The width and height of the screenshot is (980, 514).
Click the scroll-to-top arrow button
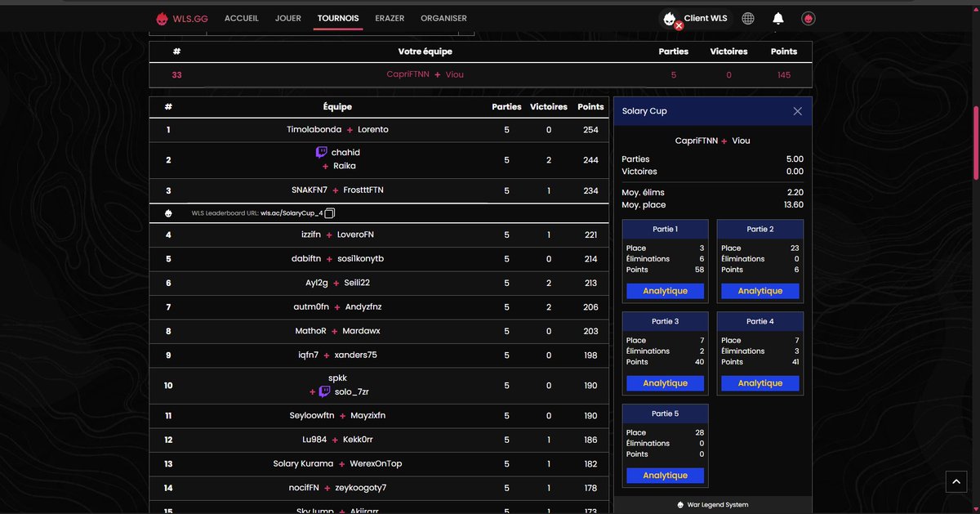[x=955, y=481]
